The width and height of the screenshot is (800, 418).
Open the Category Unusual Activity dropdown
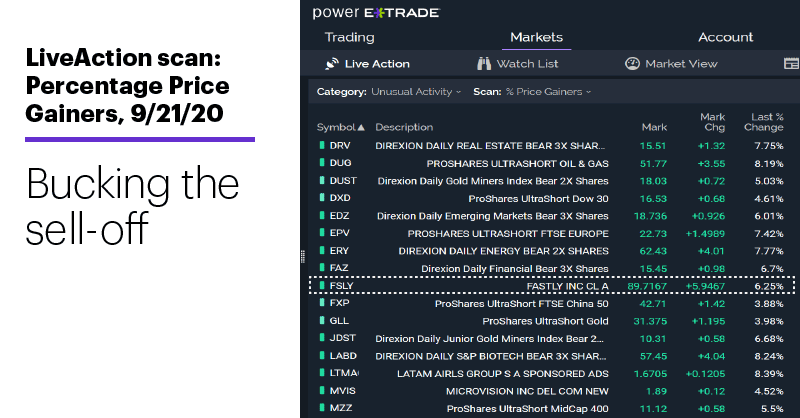(x=416, y=92)
